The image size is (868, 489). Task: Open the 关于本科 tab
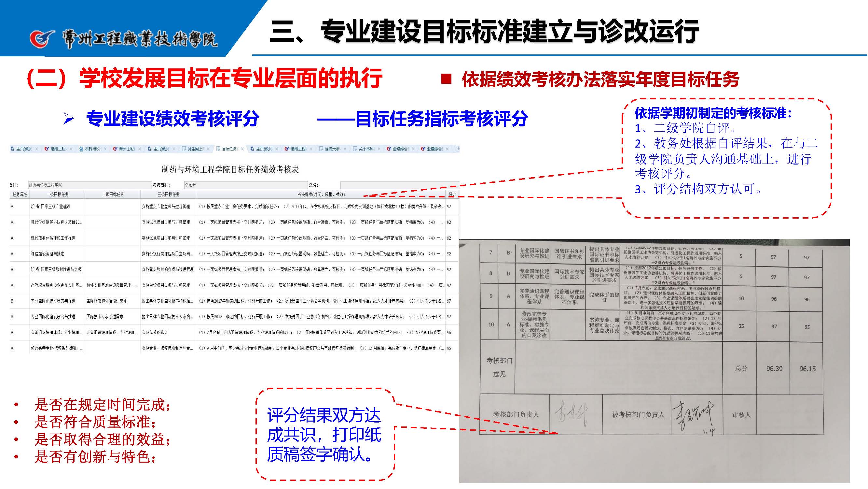click(x=366, y=149)
